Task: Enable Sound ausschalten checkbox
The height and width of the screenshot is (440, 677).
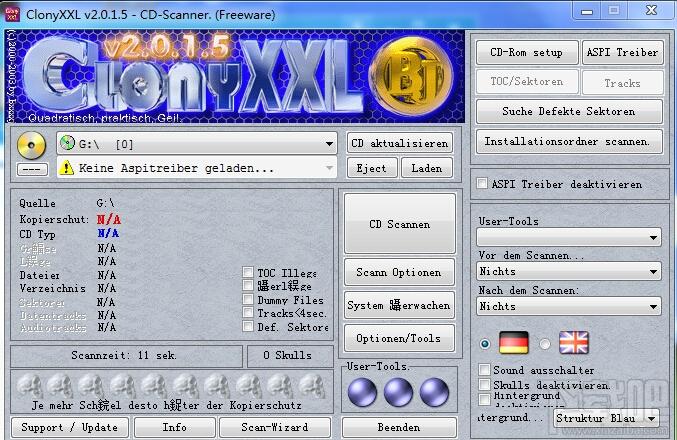Action: (x=484, y=370)
